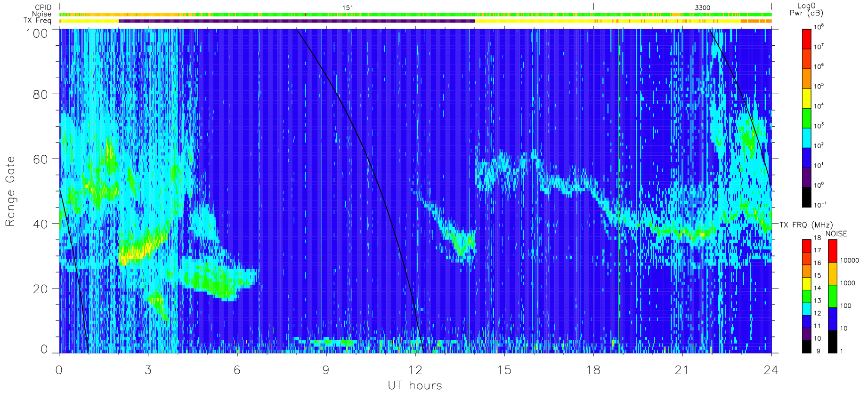Click the purple span of the TX Freq strip
Image resolution: width=868 pixels, height=400 pixels.
[297, 21]
